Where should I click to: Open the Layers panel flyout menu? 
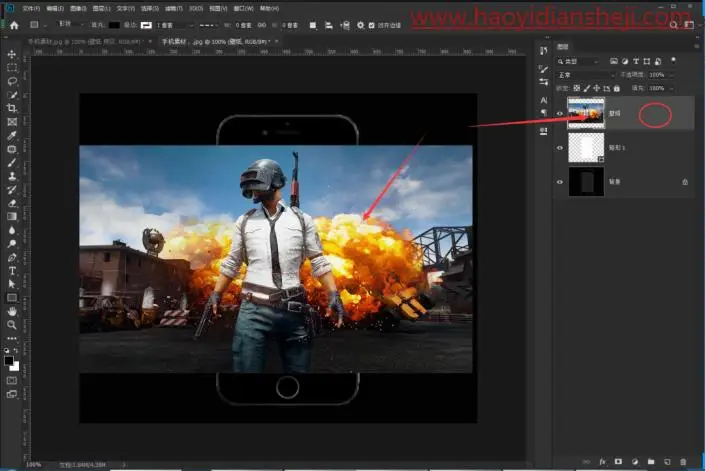click(696, 46)
